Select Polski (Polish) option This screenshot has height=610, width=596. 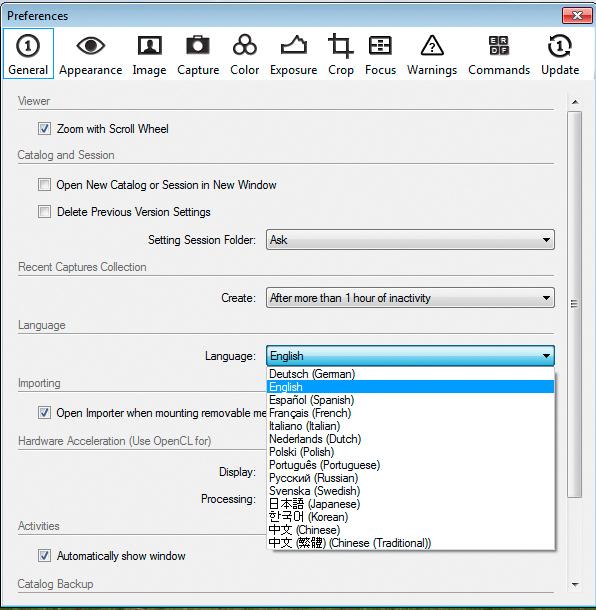pyautogui.click(x=410, y=452)
